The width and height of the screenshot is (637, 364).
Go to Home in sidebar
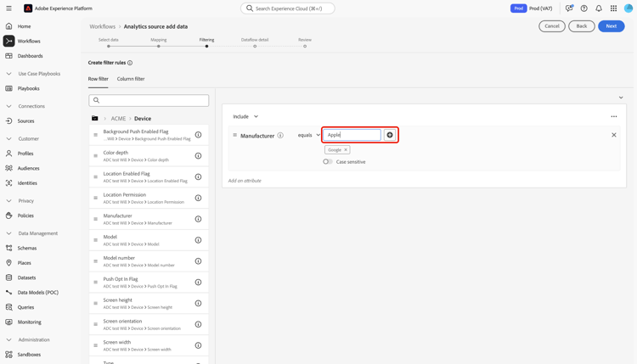pyautogui.click(x=24, y=26)
